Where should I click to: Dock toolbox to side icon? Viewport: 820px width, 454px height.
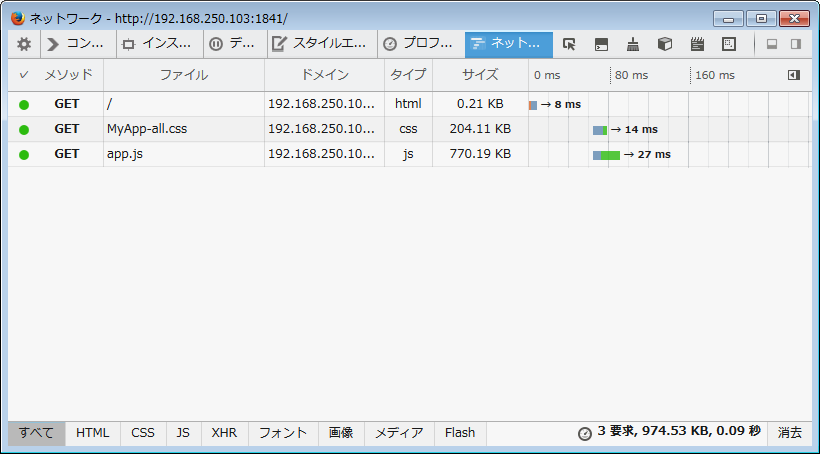click(796, 44)
